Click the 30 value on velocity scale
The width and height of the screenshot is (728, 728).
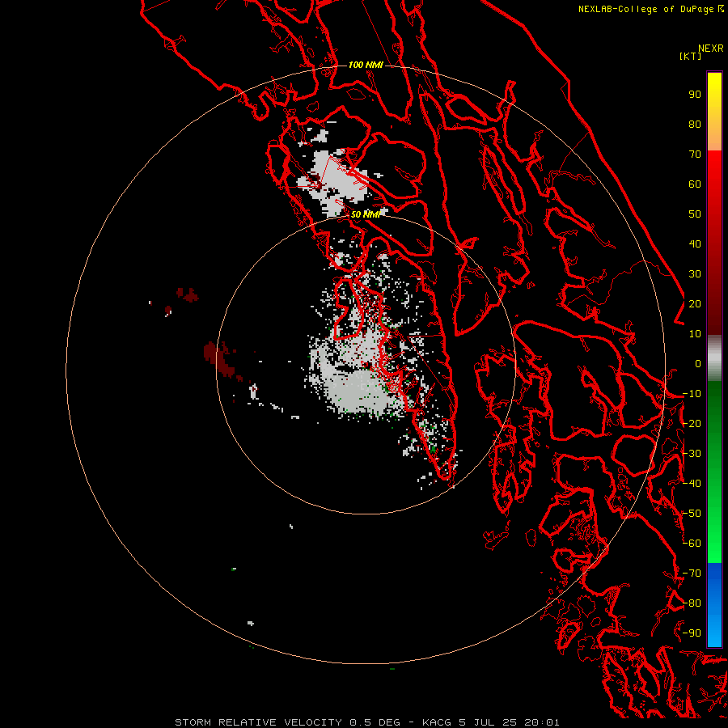click(x=695, y=274)
